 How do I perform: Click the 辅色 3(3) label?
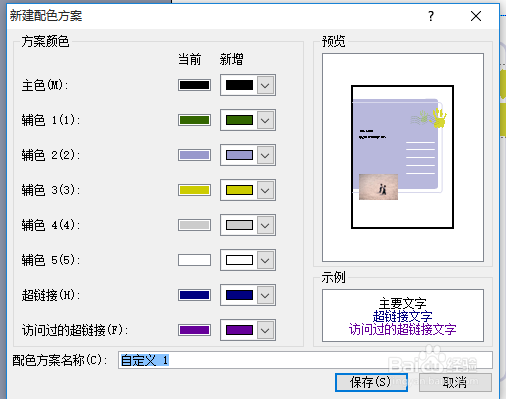51,190
